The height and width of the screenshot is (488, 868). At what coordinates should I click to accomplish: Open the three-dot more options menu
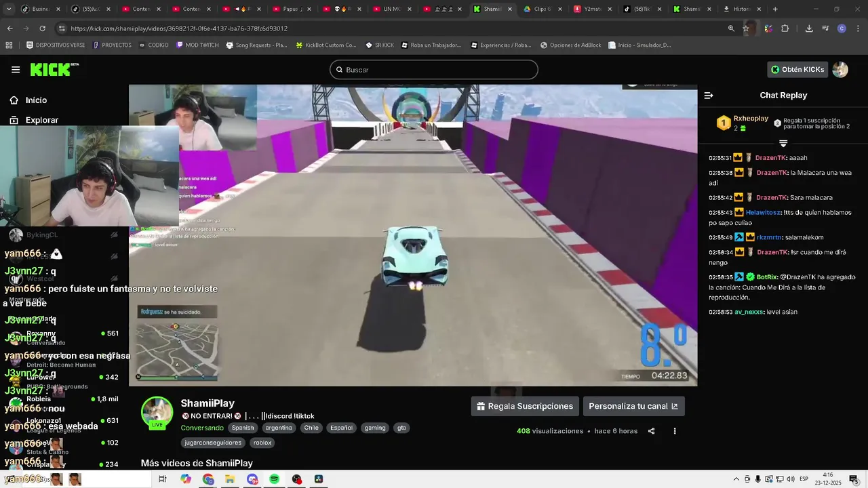click(675, 431)
